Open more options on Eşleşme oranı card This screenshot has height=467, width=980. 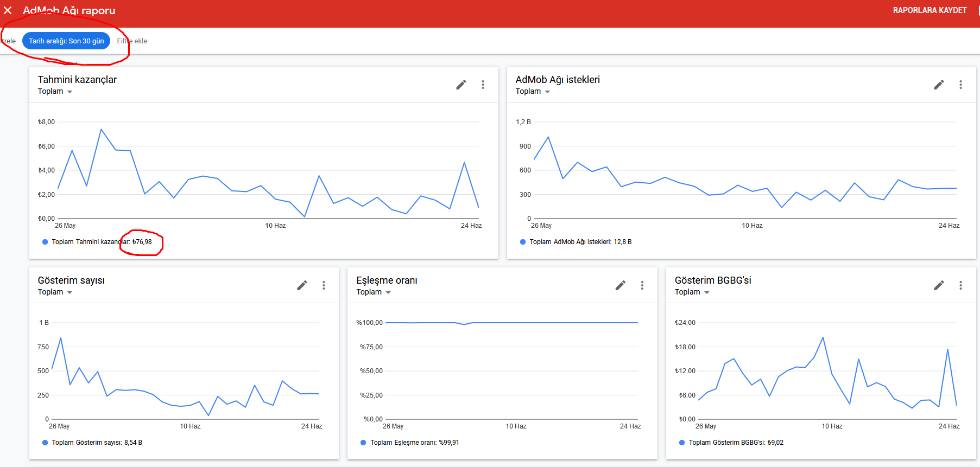[642, 285]
